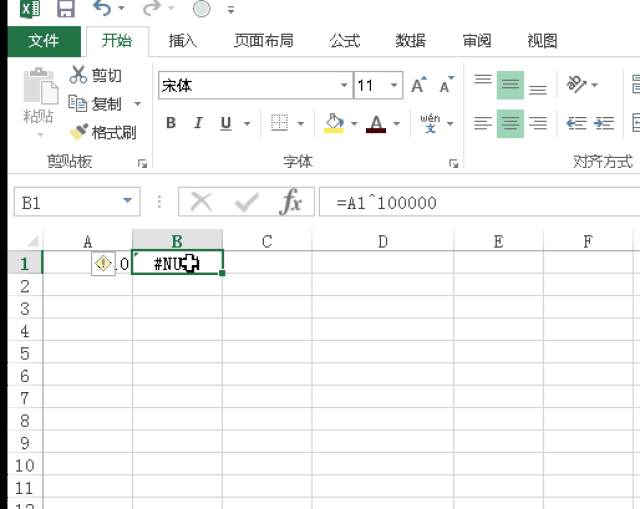Expand the 粘贴 paste options arrow
This screenshot has width=640, height=509.
[40, 135]
